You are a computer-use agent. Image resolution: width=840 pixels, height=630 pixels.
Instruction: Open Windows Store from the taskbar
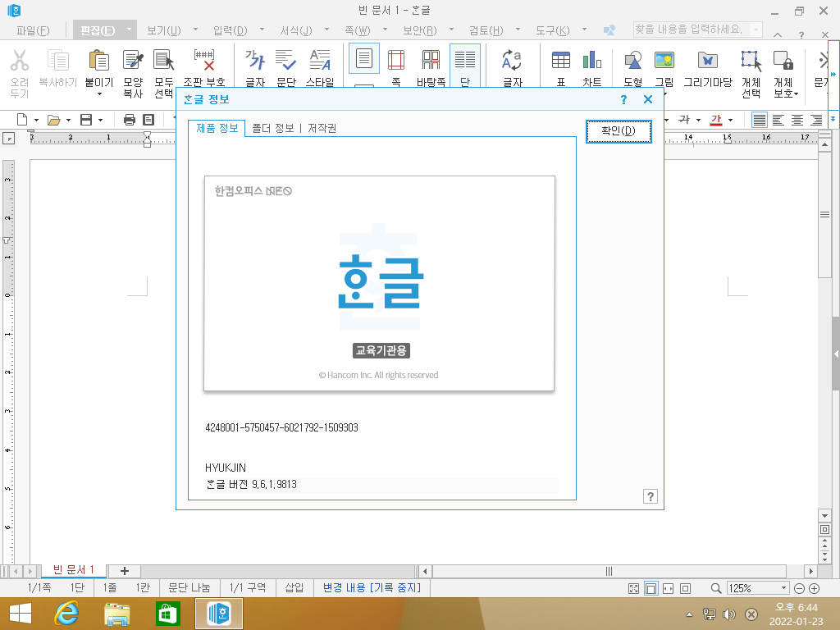tap(167, 614)
